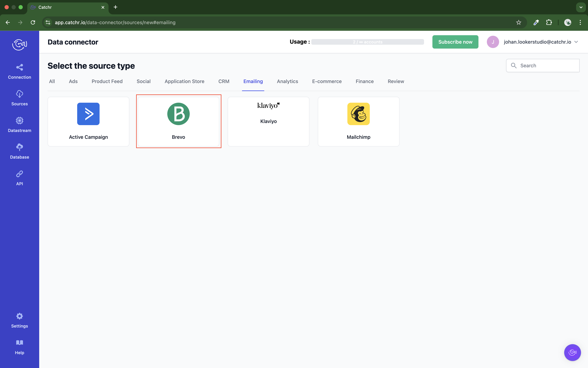Click the address bar URL
Screen dimensions: 588x368
click(115, 22)
